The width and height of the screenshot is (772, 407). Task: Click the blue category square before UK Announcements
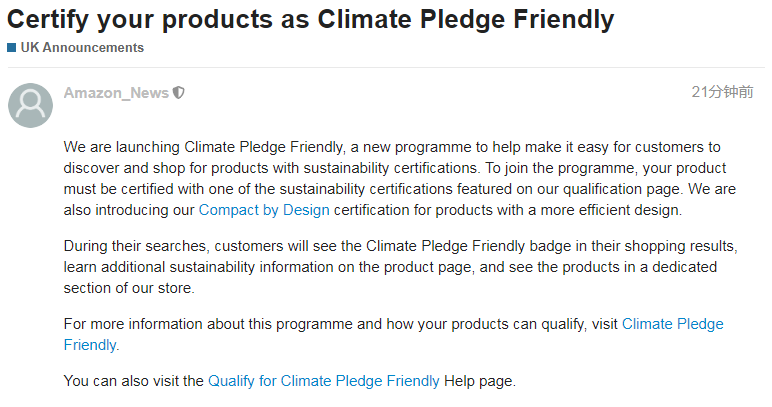11,48
